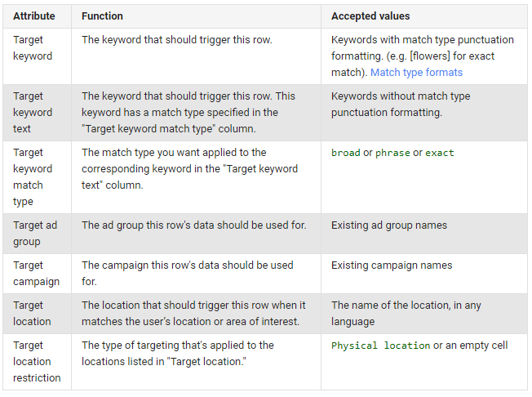Click the 'Physical location' code text
The width and height of the screenshot is (532, 397).
click(381, 346)
